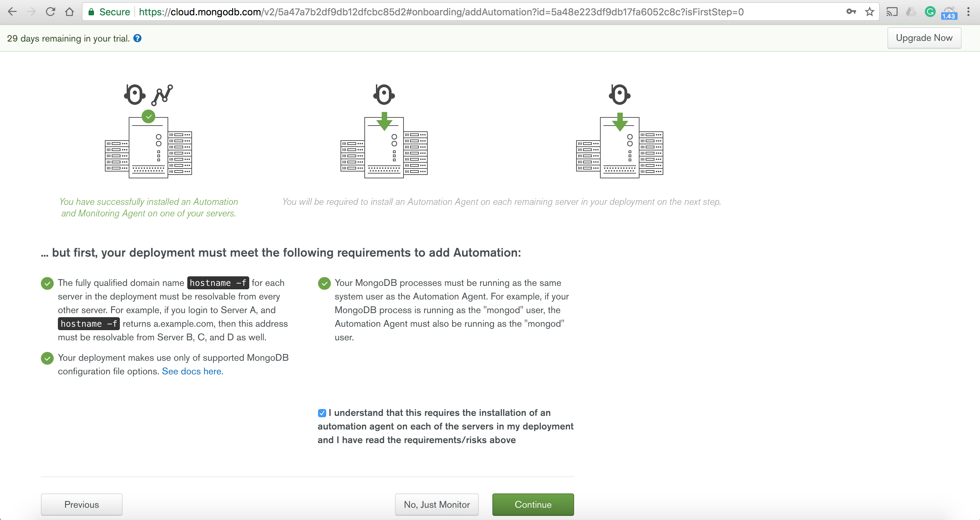The height and width of the screenshot is (520, 980).
Task: Click green installed checkmark on first server
Action: point(148,116)
